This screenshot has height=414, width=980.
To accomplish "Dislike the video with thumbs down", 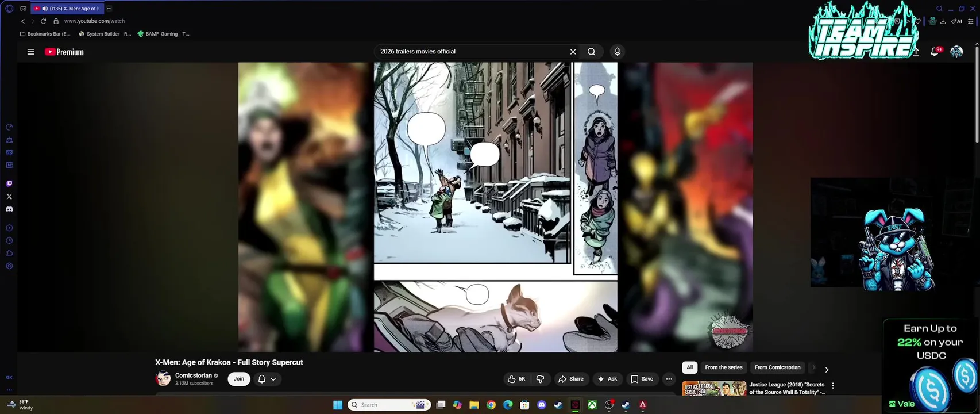I will click(x=540, y=379).
